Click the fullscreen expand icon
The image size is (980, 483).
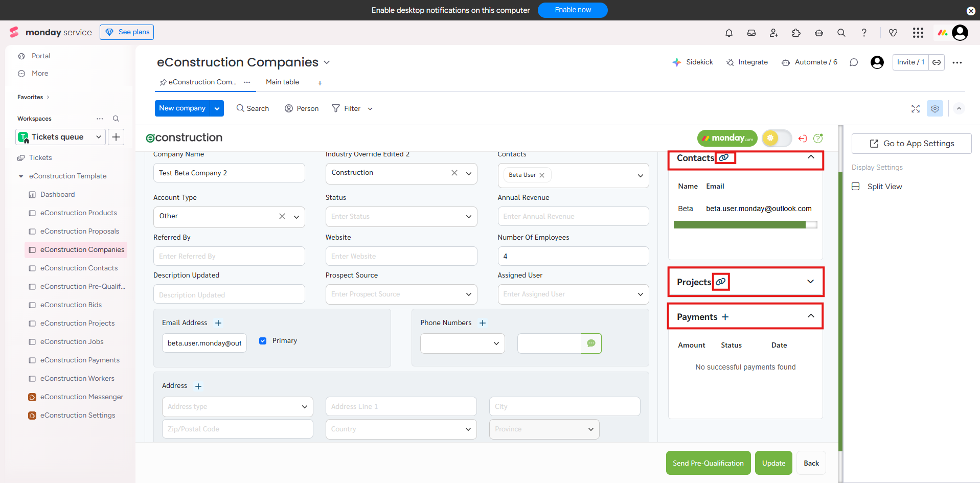coord(915,108)
